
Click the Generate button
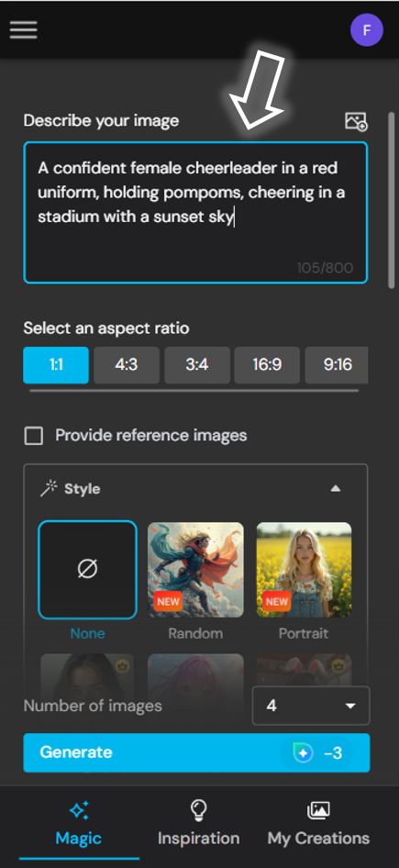tap(196, 753)
